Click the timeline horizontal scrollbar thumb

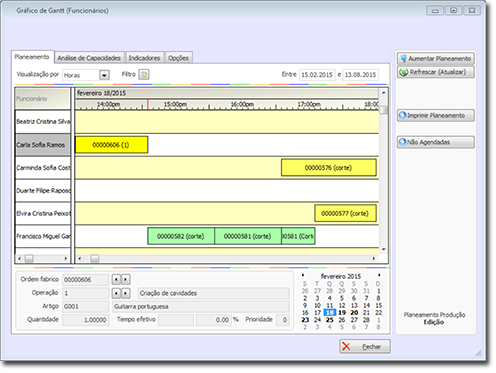click(x=95, y=259)
